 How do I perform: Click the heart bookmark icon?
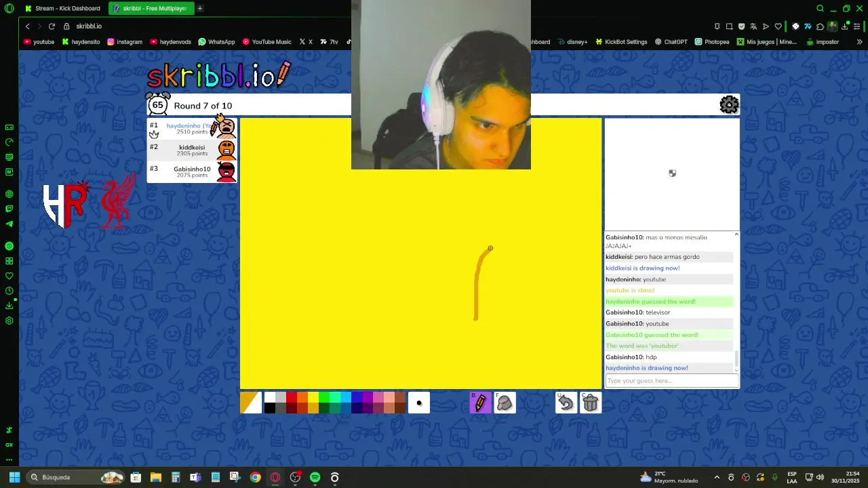778,26
